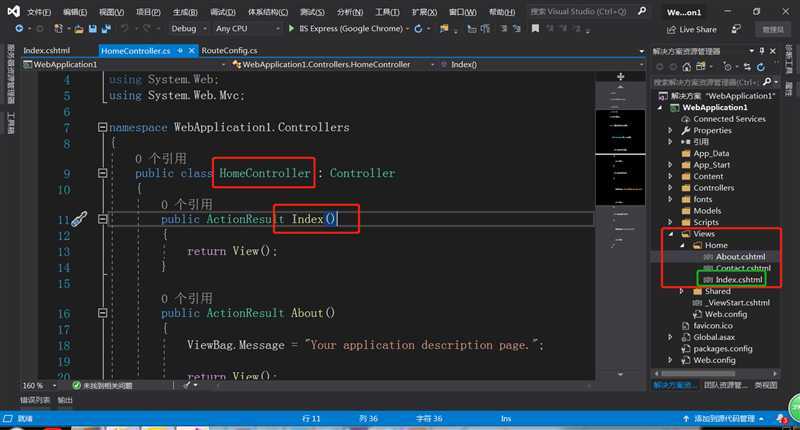Collapse the HomeController class block on line 9
The height and width of the screenshot is (430, 800).
tap(103, 173)
